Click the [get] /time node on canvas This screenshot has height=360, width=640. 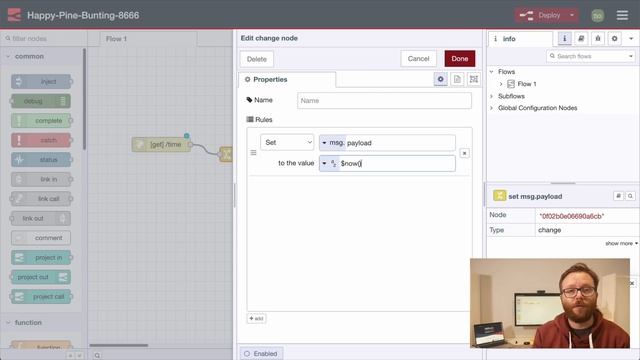click(161, 144)
